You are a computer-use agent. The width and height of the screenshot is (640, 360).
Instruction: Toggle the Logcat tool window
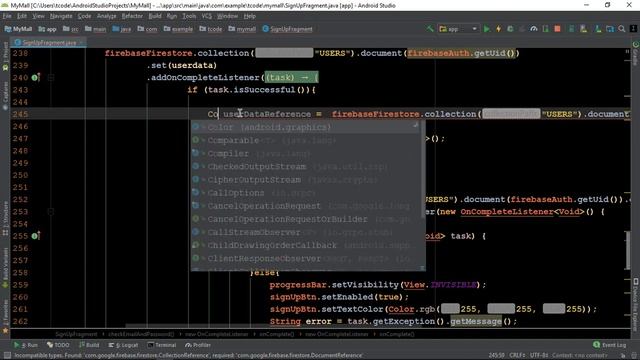pyautogui.click(x=123, y=345)
